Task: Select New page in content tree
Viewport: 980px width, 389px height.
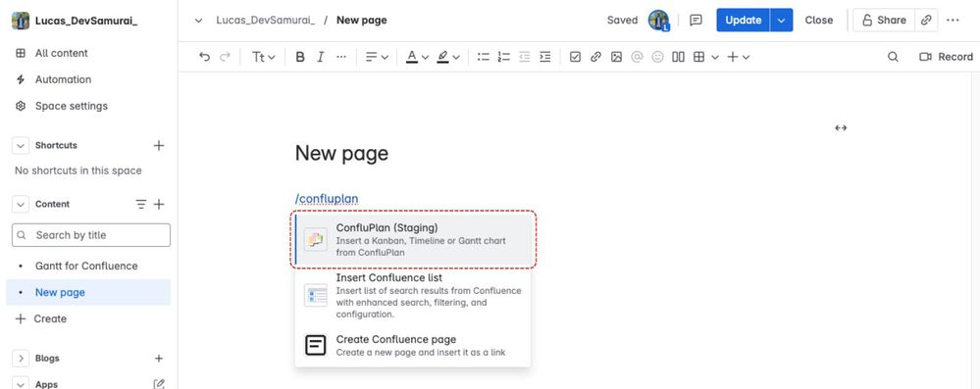Action: click(x=88, y=292)
